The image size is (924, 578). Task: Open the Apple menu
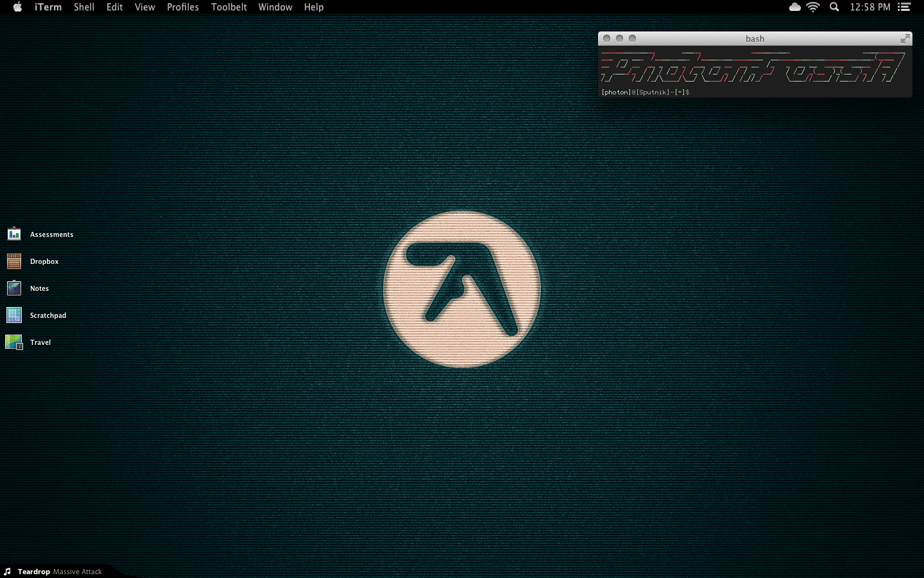click(x=17, y=7)
